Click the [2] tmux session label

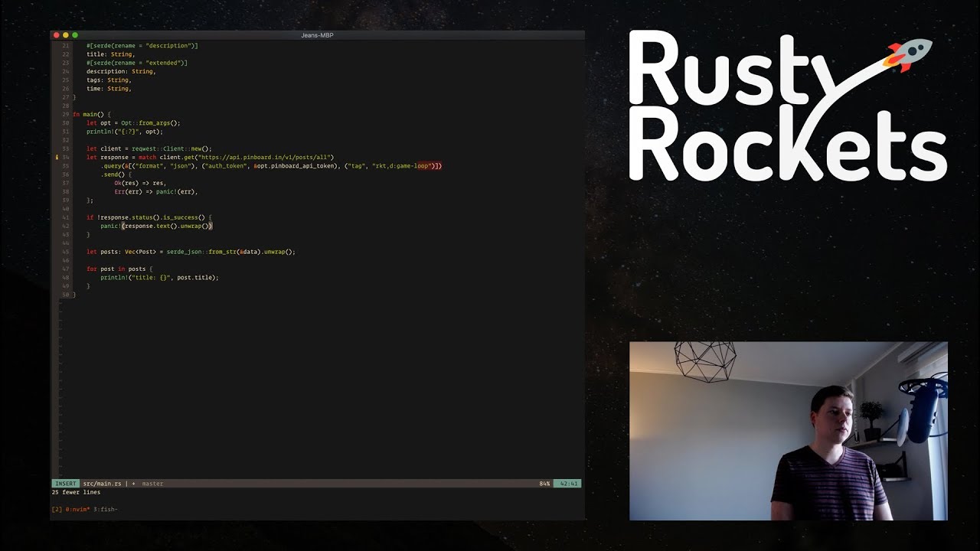click(57, 509)
